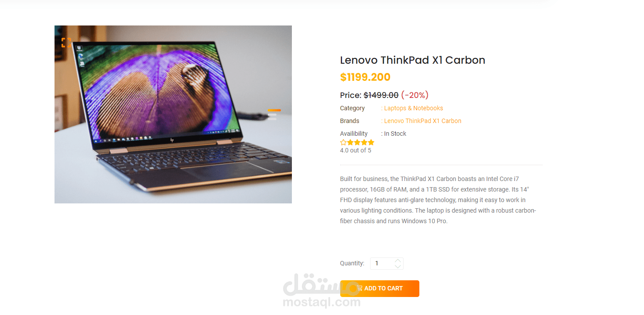Click the $1199.200 sale price
This screenshot has height=315, width=644.
click(x=365, y=77)
